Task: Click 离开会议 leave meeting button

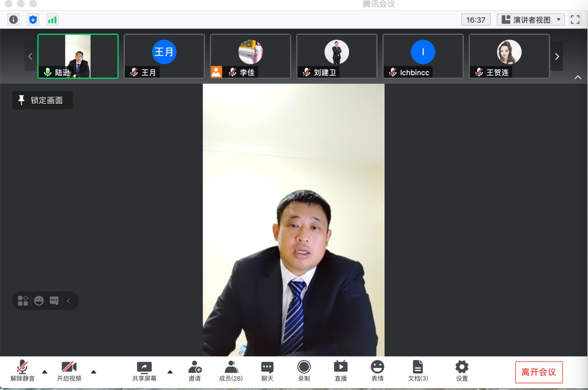Action: click(x=539, y=372)
